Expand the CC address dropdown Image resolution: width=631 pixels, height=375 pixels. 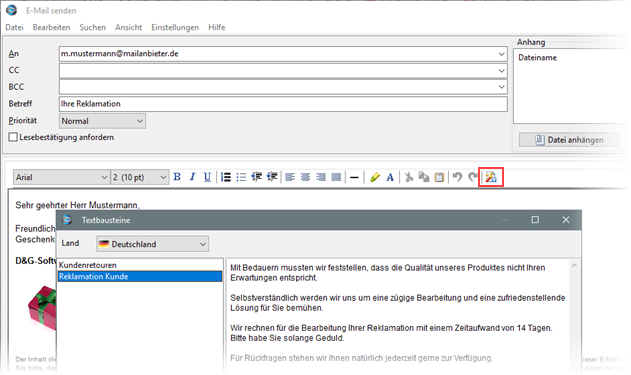click(501, 71)
